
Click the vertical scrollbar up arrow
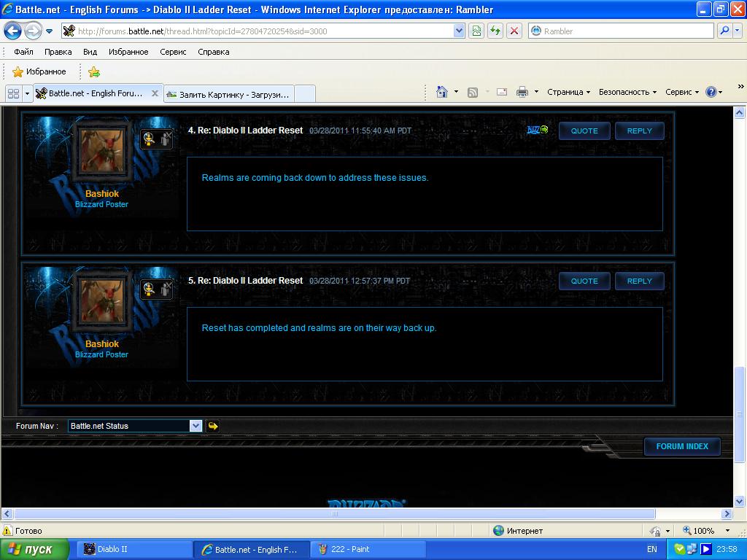pos(740,113)
